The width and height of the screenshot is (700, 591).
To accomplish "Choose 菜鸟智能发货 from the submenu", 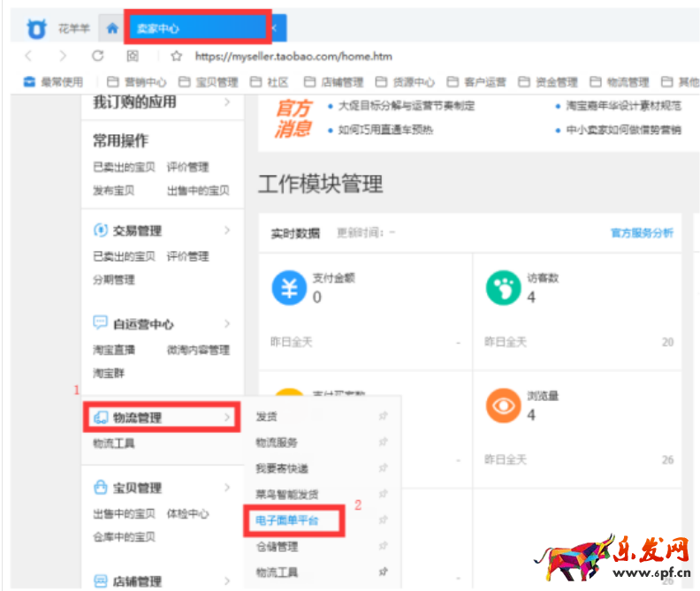I will pos(286,495).
